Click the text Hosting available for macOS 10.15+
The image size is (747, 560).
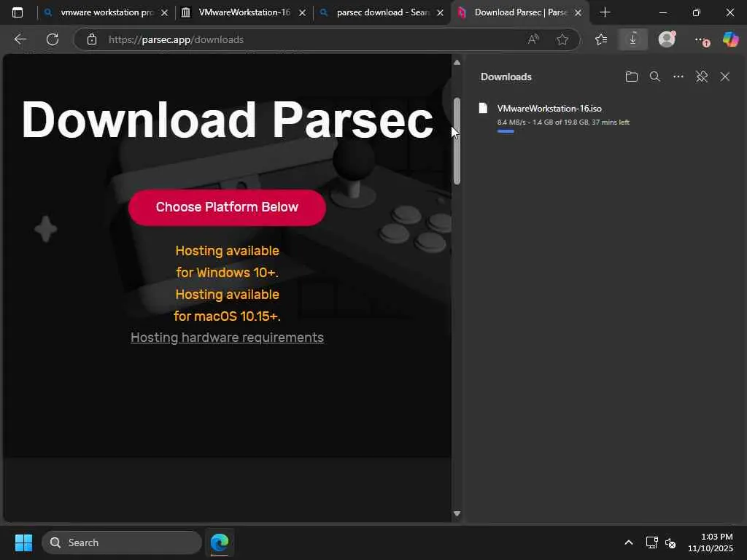click(228, 306)
